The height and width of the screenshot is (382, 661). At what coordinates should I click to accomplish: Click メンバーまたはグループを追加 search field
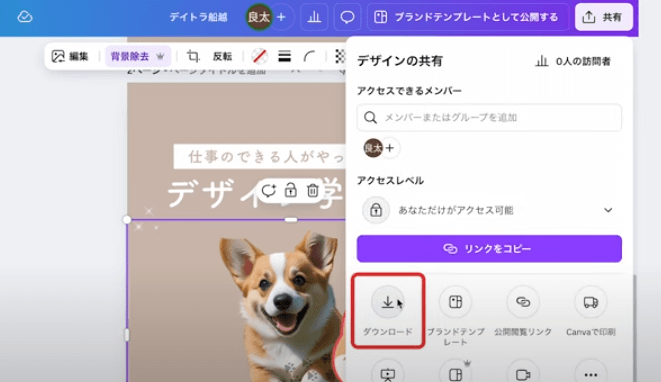click(x=489, y=117)
